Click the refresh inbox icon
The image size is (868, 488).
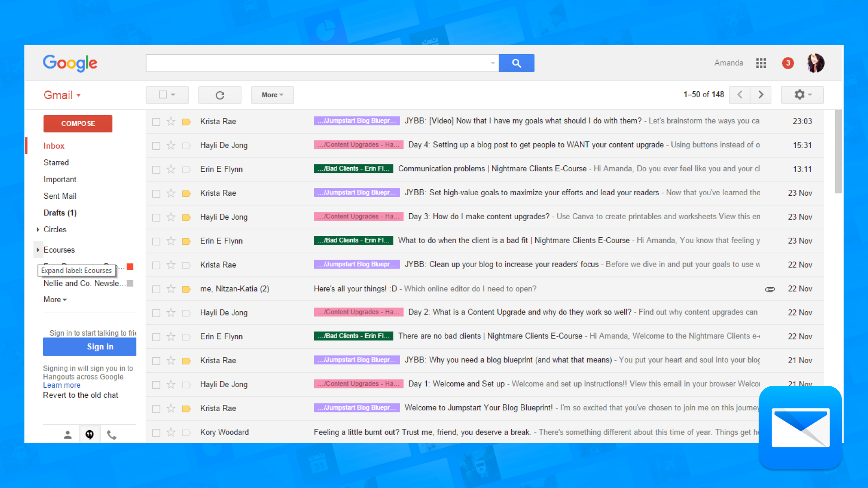point(220,95)
